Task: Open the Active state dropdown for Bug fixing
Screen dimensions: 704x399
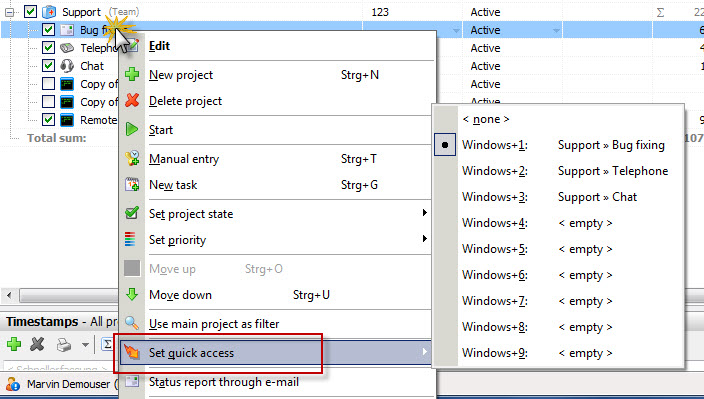Action: coord(556,31)
